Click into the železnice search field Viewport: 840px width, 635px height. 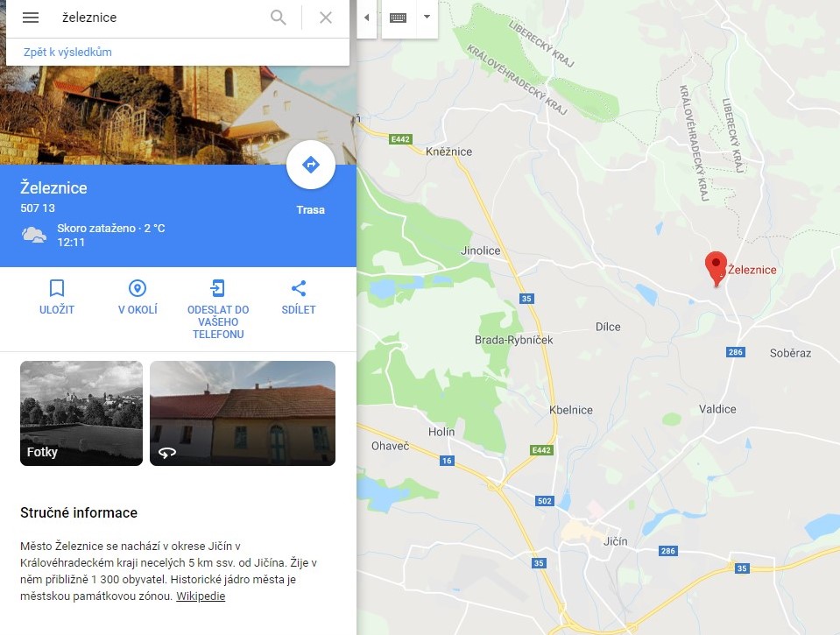(160, 18)
